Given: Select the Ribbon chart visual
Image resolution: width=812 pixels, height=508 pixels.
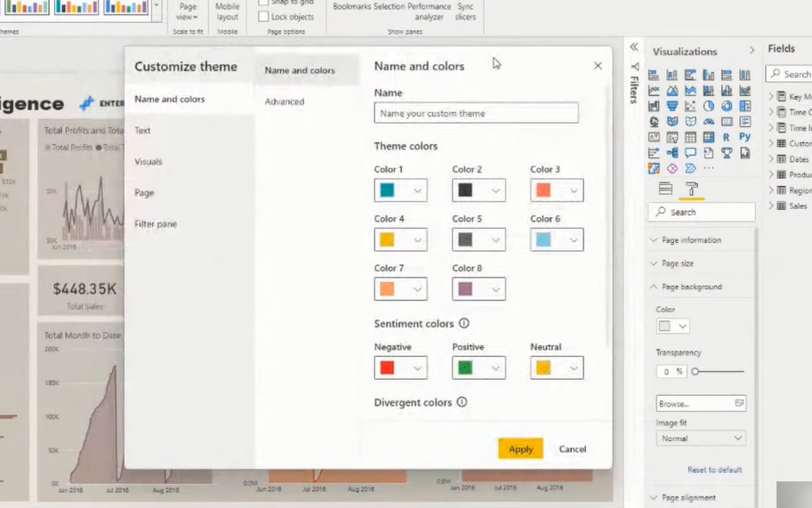Looking at the screenshot, I should [x=745, y=91].
